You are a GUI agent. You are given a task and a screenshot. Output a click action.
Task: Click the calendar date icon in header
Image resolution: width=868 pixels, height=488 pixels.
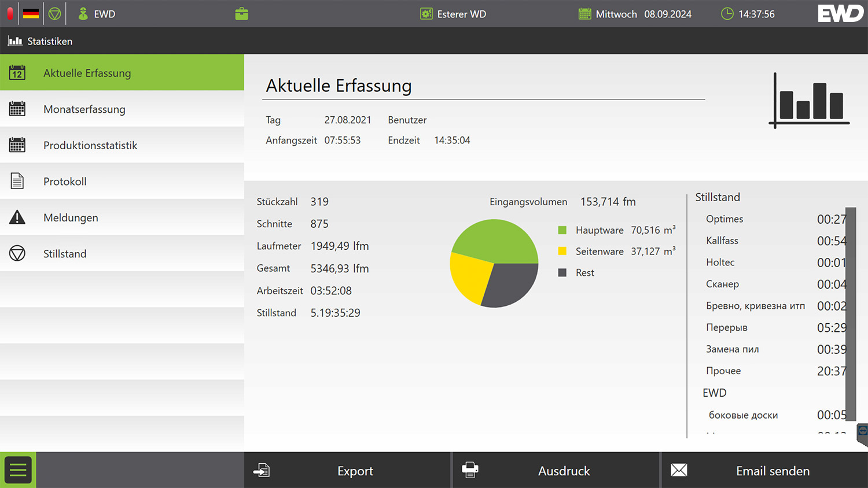(585, 14)
